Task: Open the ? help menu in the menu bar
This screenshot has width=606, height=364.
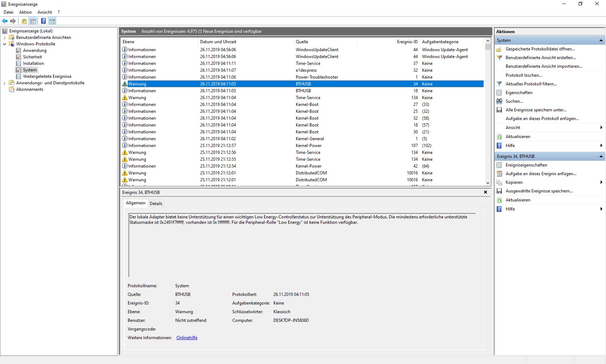Action: (x=59, y=12)
